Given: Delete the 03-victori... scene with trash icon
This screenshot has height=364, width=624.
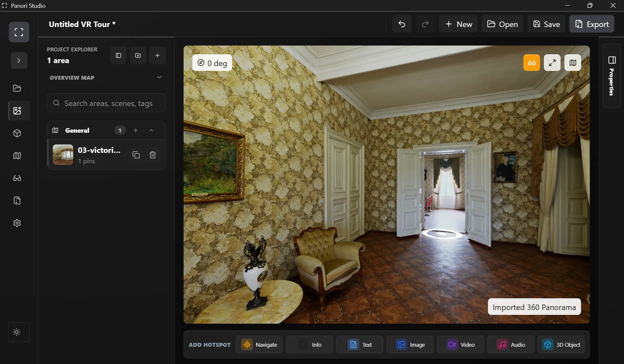Looking at the screenshot, I should point(153,155).
